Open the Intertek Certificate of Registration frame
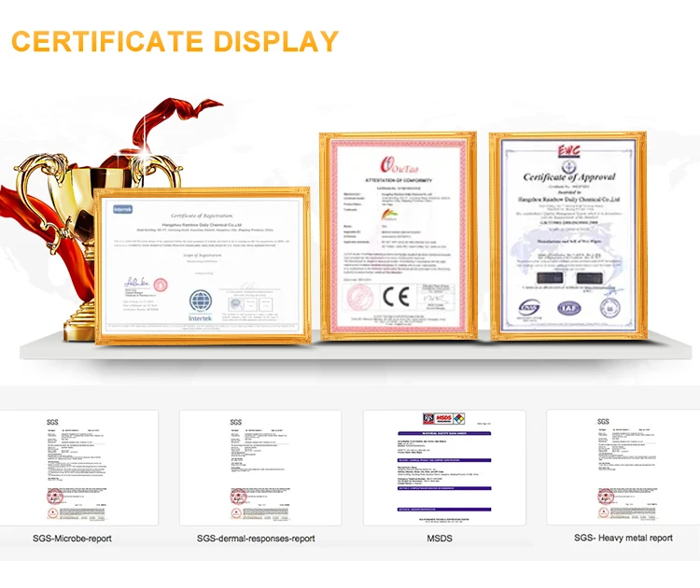The width and height of the screenshot is (700, 588). point(203,266)
